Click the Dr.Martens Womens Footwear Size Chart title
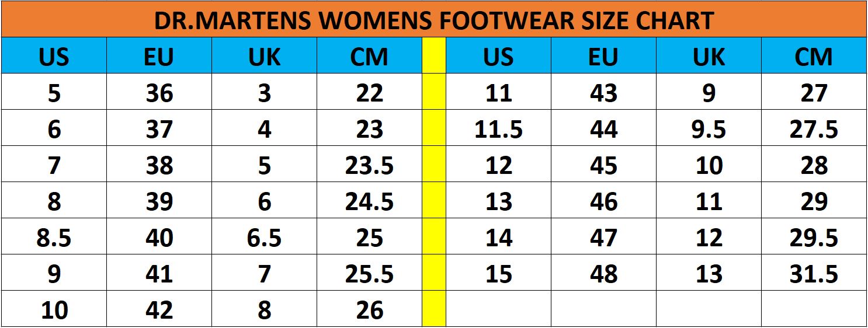868x328 pixels. [434, 21]
